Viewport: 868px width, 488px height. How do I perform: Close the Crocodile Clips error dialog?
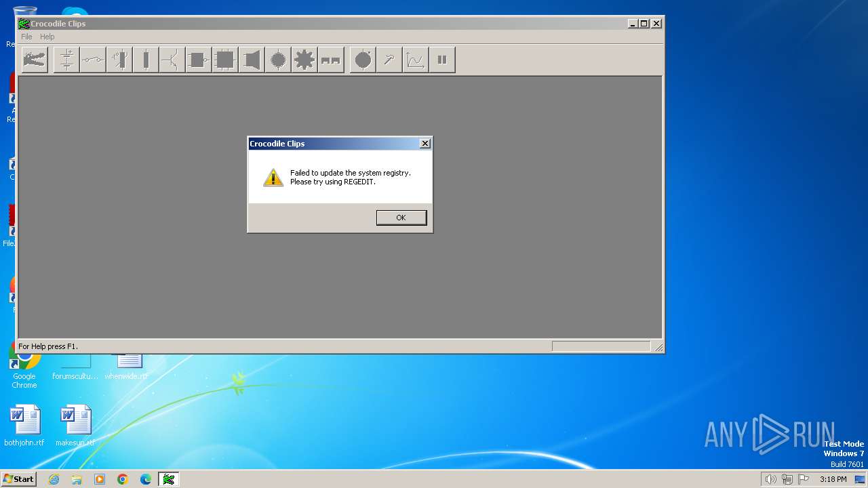425,144
